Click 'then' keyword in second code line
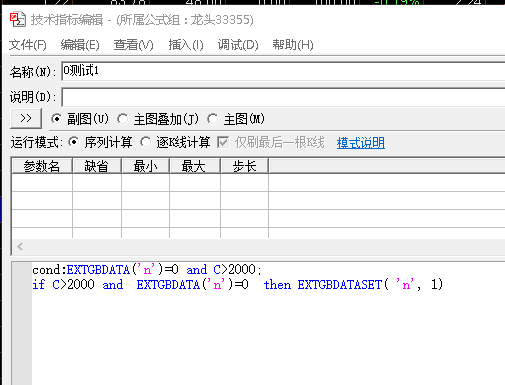Image resolution: width=505 pixels, height=385 pixels. [x=277, y=285]
